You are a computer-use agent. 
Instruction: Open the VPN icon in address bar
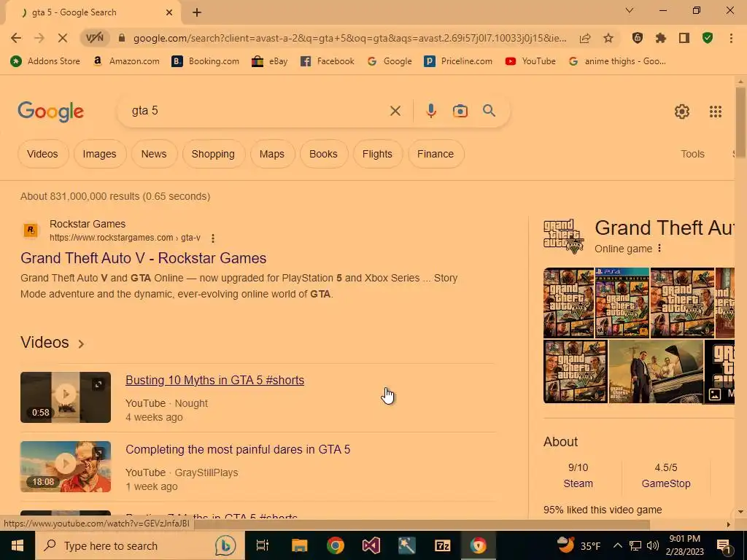coord(95,38)
